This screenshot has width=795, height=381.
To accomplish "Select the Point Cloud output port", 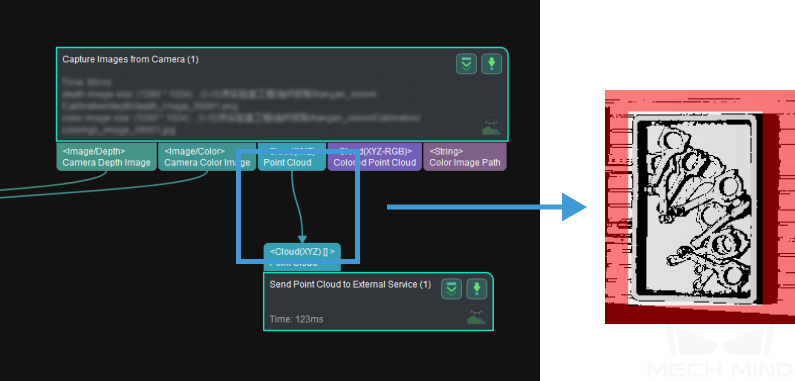I will (x=292, y=157).
